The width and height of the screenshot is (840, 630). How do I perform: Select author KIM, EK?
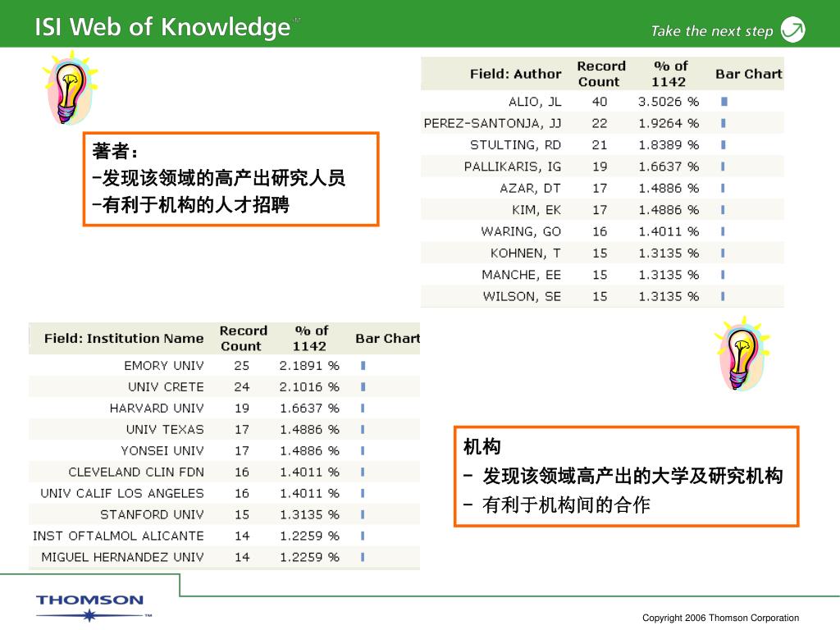click(x=536, y=210)
